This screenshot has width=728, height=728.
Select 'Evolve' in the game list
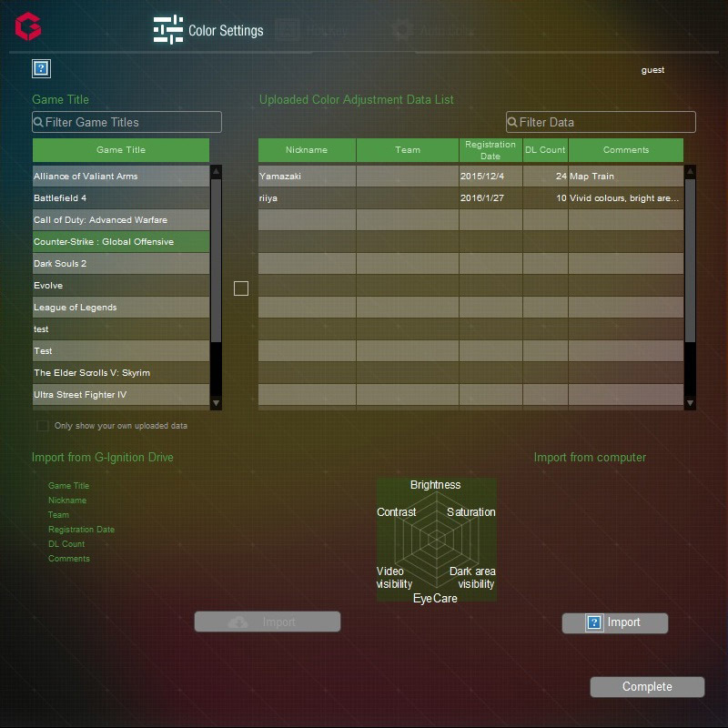point(121,285)
